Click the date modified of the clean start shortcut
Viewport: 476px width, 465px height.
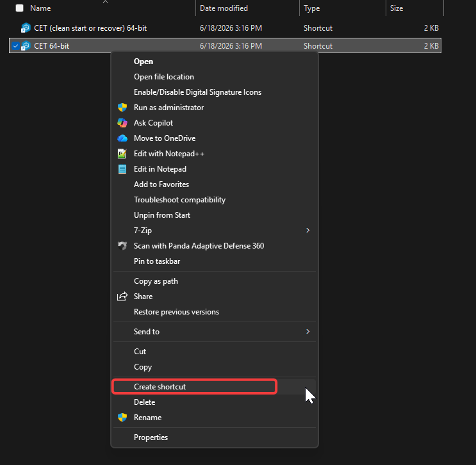tap(231, 28)
